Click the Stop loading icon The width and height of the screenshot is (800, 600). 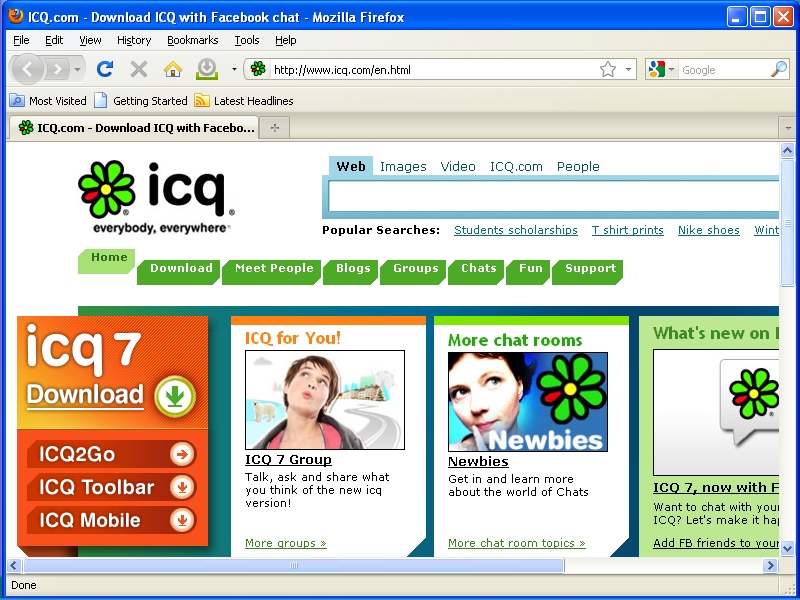point(139,69)
